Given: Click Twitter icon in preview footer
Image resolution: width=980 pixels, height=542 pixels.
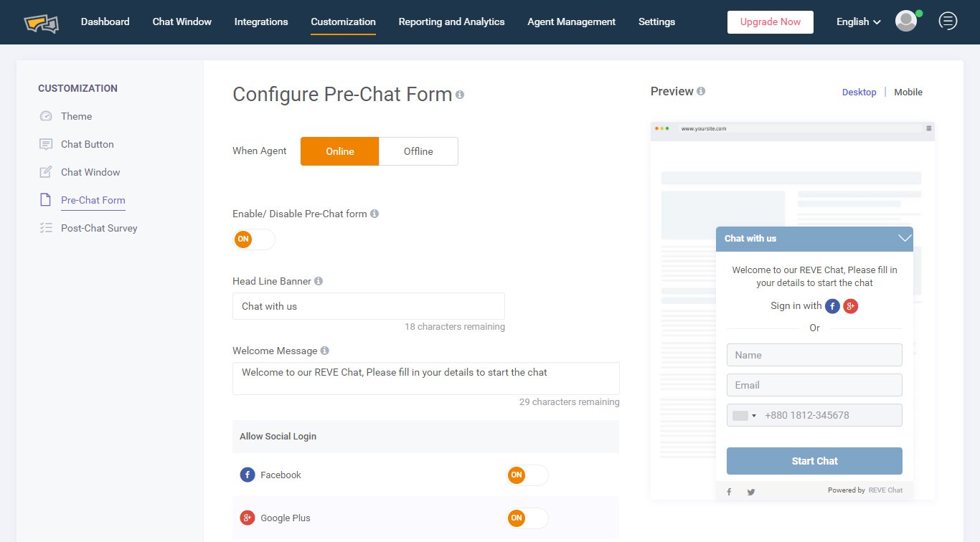Looking at the screenshot, I should tap(751, 492).
